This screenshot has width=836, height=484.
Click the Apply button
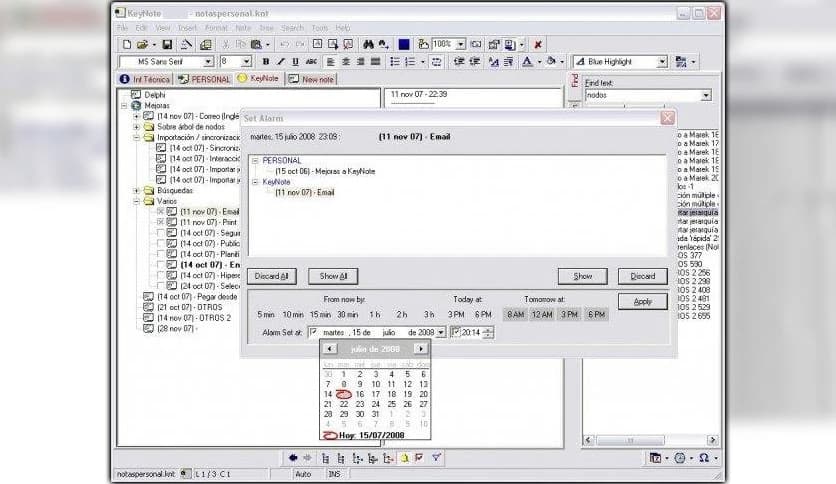coord(642,302)
